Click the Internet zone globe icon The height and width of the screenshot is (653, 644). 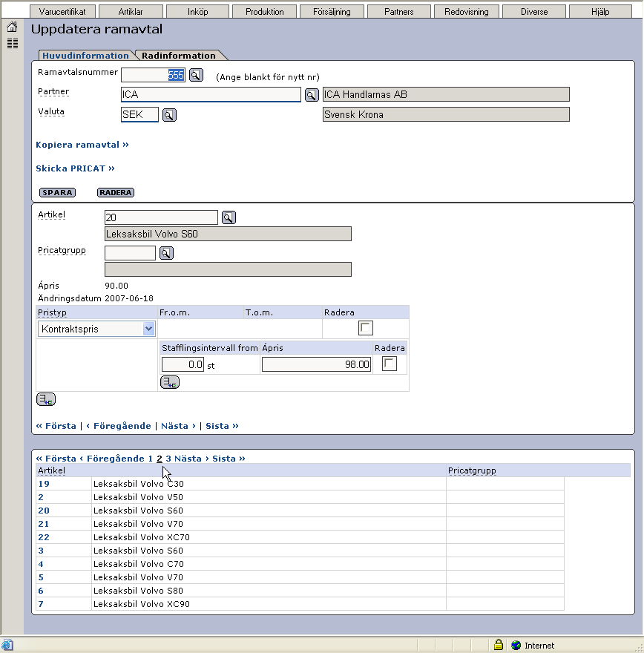(x=516, y=645)
